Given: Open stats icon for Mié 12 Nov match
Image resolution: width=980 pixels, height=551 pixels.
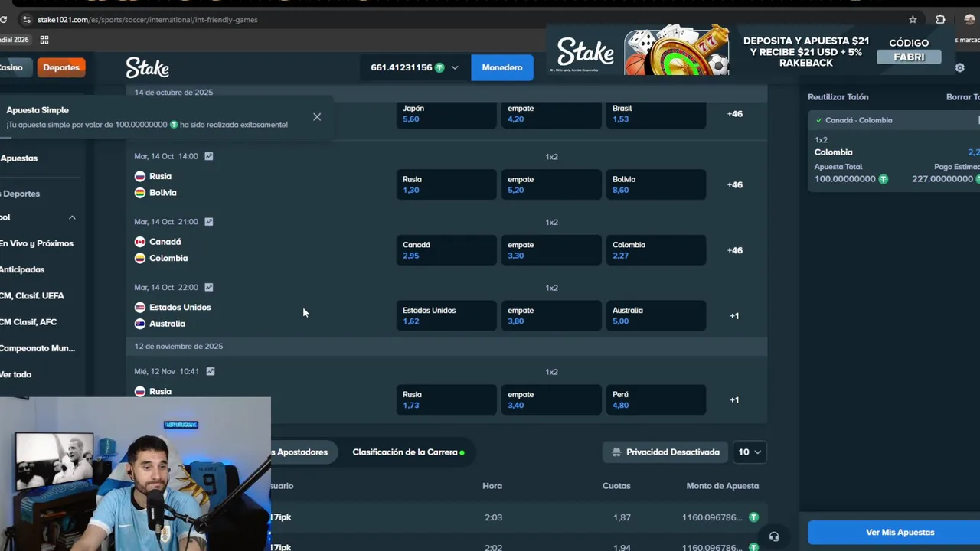Looking at the screenshot, I should point(210,371).
